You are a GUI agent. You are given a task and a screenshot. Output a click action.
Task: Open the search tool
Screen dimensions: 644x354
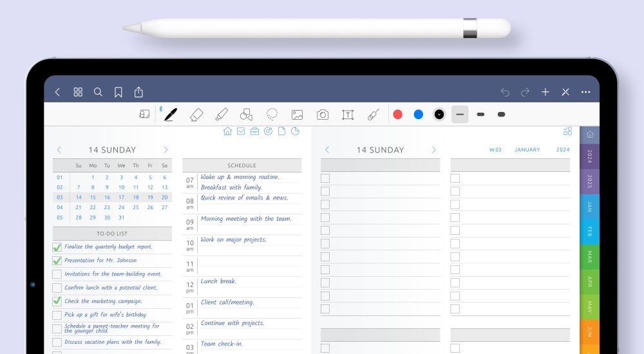tap(98, 92)
